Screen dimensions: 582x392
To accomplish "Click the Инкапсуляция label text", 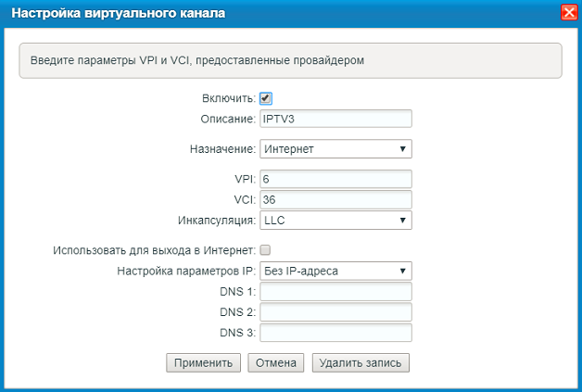I will pos(216,221).
